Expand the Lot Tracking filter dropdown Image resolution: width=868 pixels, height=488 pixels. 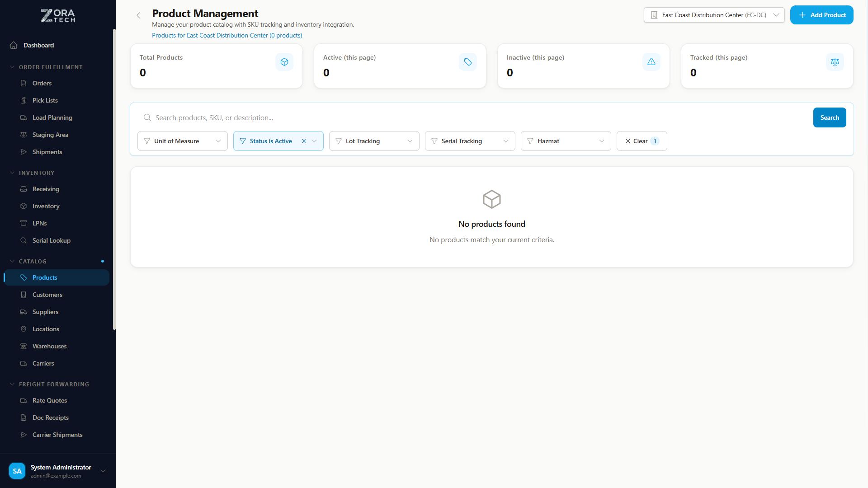pos(374,141)
